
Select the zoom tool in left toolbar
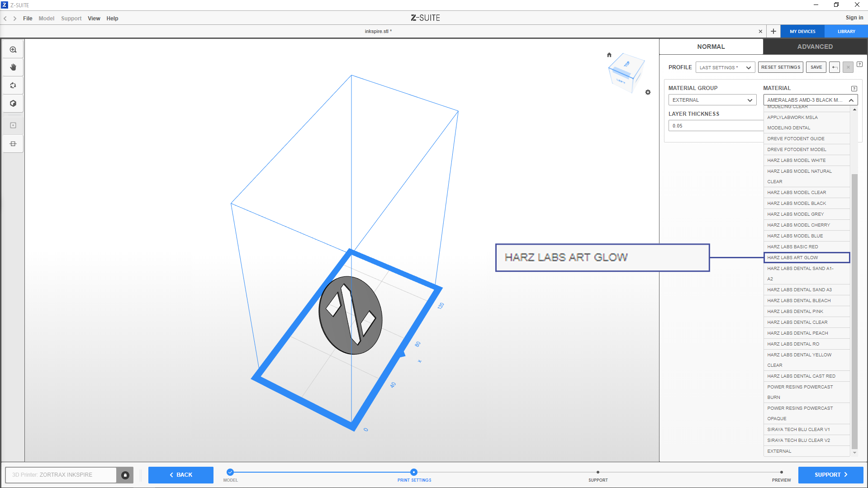[13, 50]
